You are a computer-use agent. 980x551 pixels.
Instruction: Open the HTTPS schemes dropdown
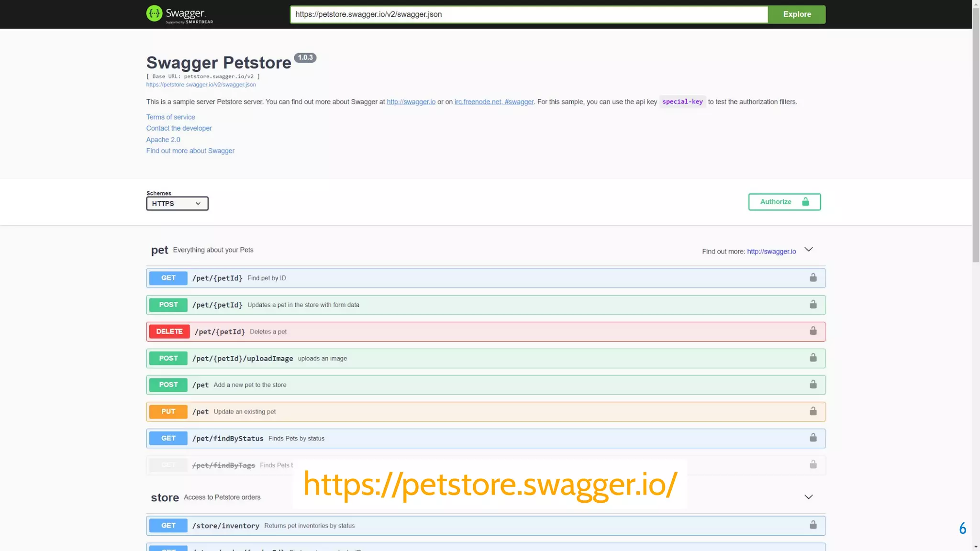pyautogui.click(x=177, y=204)
